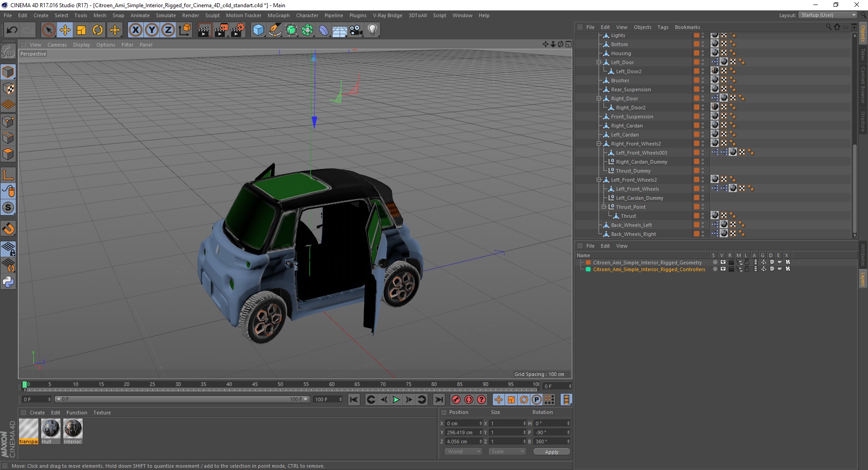Collapse Right_Front_Wheels2 hierarchy
Image resolution: width=868 pixels, height=470 pixels.
click(x=599, y=144)
